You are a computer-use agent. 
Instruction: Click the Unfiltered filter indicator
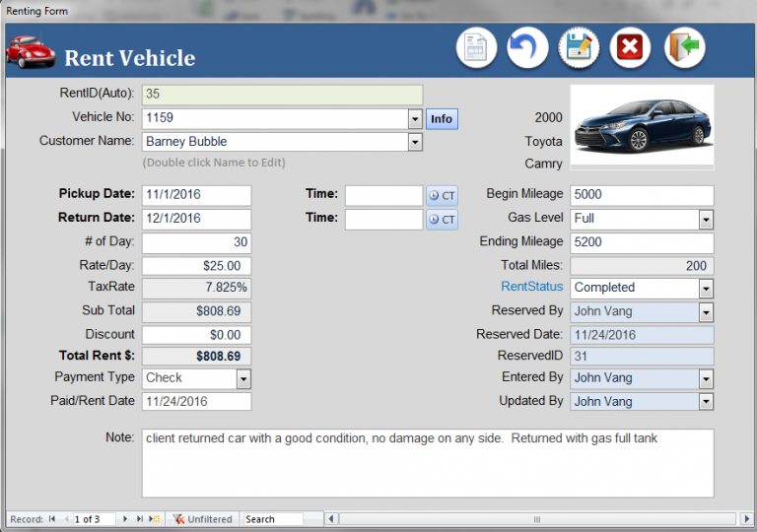[203, 519]
